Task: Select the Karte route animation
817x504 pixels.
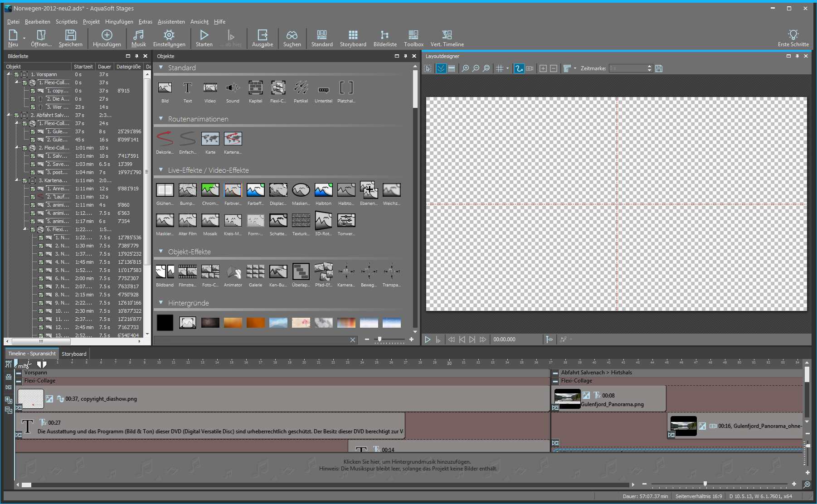Action: tap(210, 139)
